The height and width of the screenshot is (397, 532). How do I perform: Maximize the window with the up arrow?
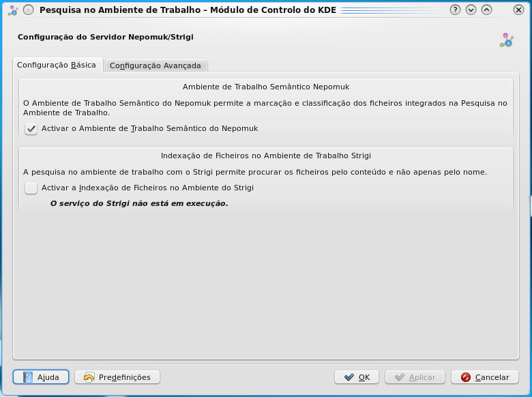coord(486,10)
